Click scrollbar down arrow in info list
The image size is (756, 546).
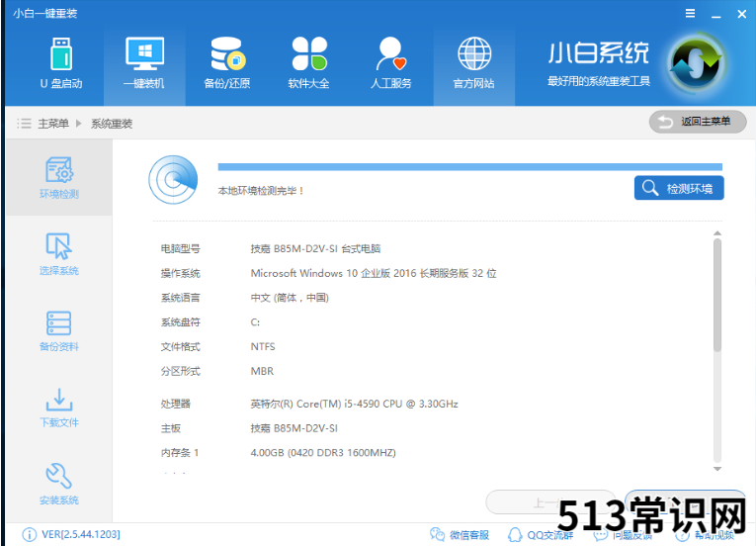point(717,469)
